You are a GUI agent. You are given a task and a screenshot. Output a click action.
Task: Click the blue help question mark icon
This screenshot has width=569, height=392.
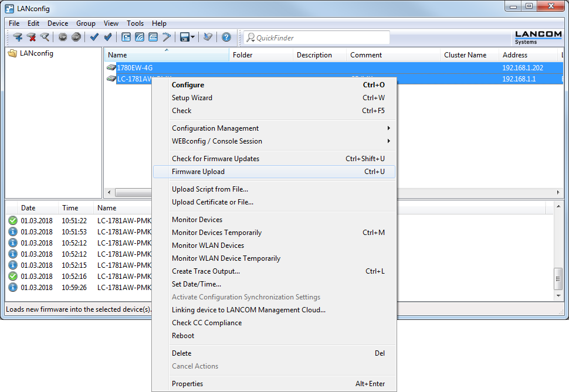pos(226,38)
